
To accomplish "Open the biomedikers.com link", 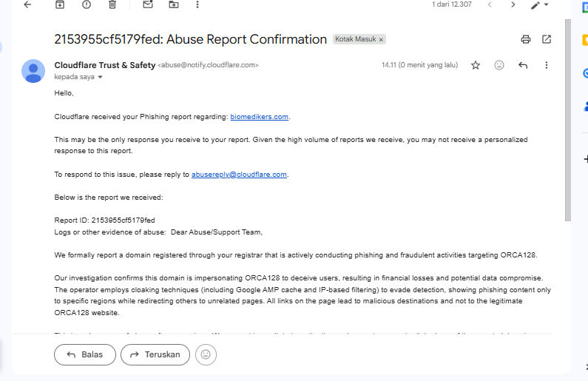I will (x=259, y=117).
